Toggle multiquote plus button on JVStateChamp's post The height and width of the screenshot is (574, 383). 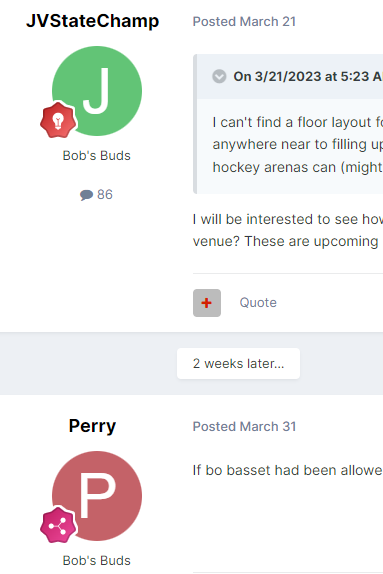[x=207, y=303]
